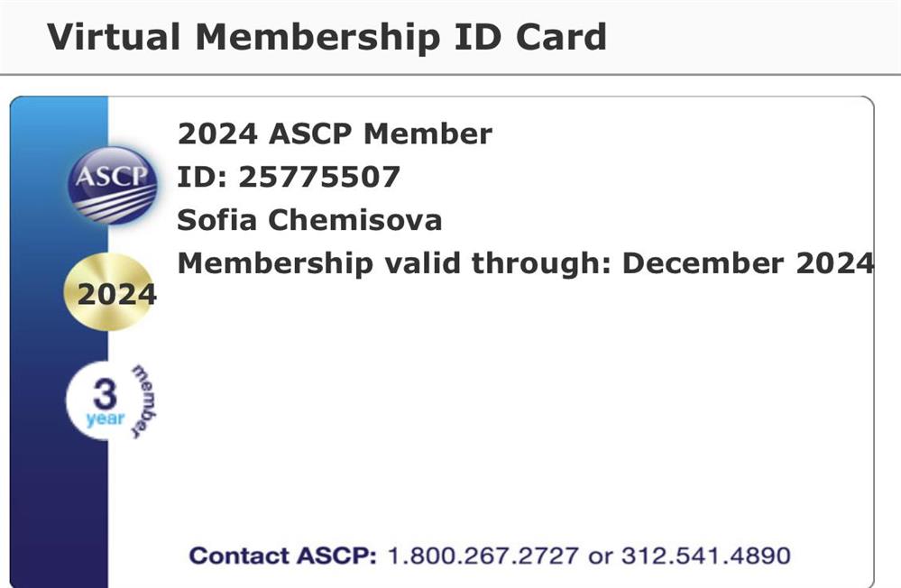Click the ASCP lettering inside the logo

(112, 177)
